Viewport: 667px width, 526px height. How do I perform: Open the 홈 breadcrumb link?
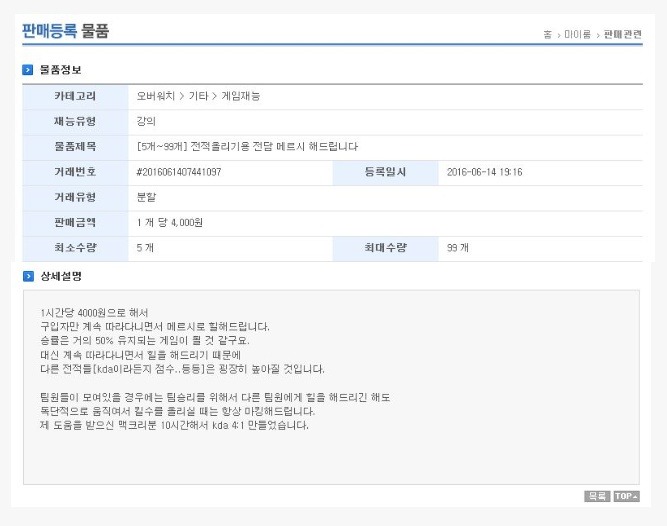pyautogui.click(x=547, y=34)
